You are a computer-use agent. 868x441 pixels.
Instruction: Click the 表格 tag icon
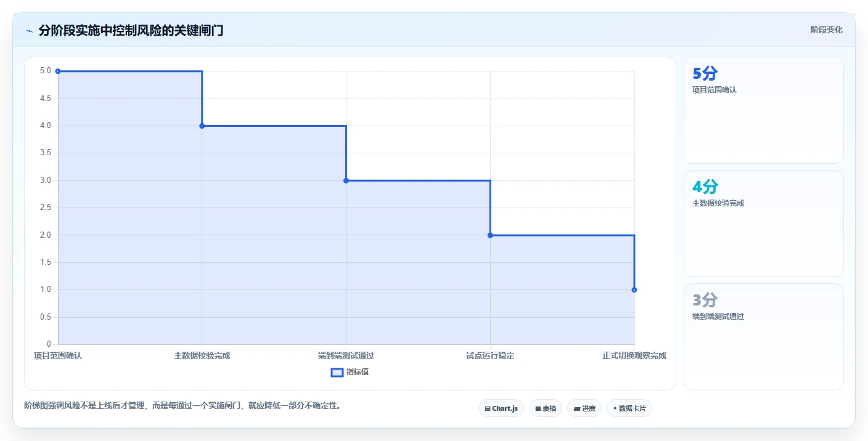coord(538,408)
